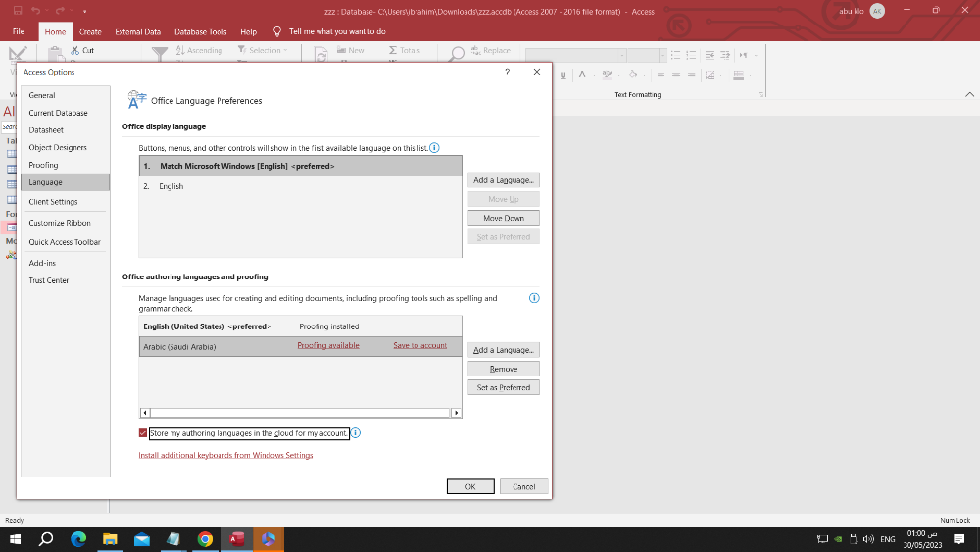Click right arrow of authoring list scrollbar
980x552 pixels.
[x=456, y=413]
